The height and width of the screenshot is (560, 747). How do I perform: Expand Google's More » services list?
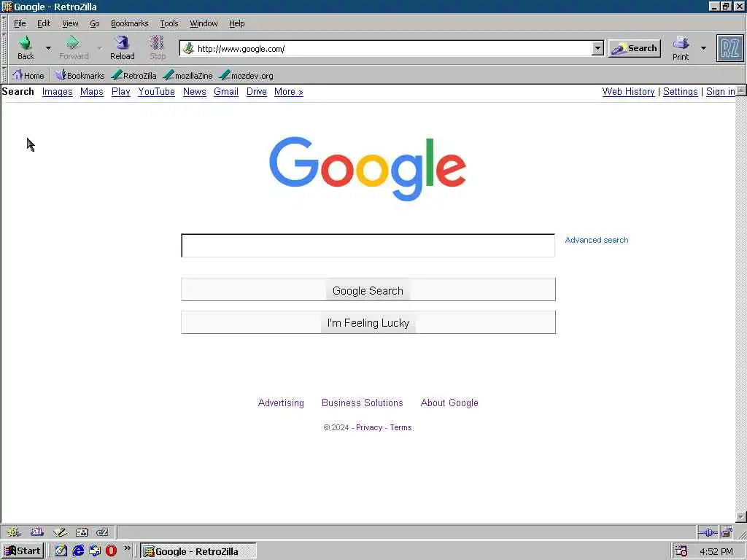[289, 91]
